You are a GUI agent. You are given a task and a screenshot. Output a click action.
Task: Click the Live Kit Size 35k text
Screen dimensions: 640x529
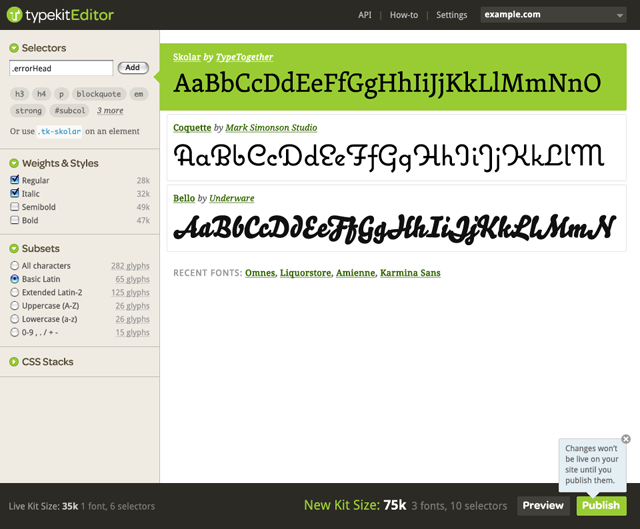pos(44,507)
